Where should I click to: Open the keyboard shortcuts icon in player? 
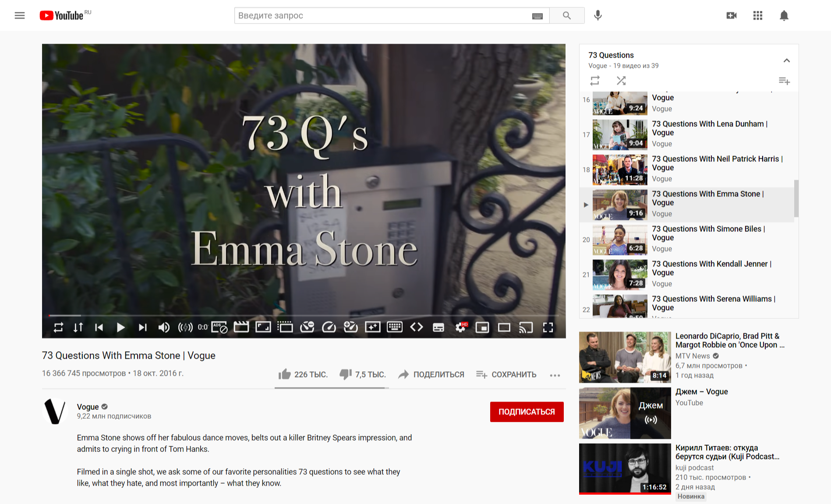[395, 327]
